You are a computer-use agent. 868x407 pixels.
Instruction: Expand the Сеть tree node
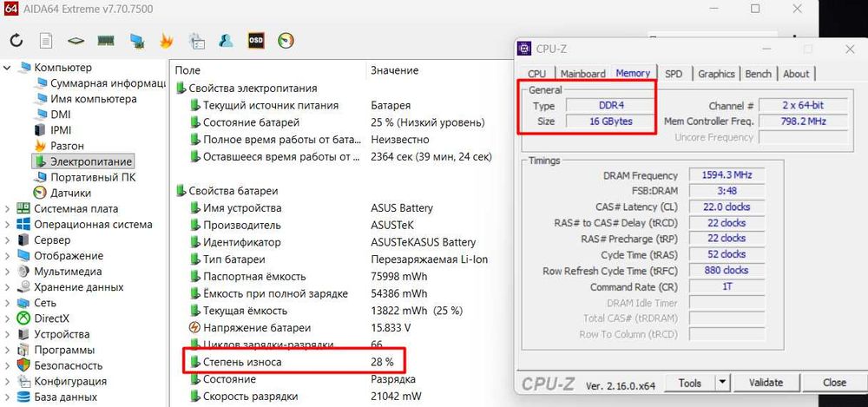point(7,303)
